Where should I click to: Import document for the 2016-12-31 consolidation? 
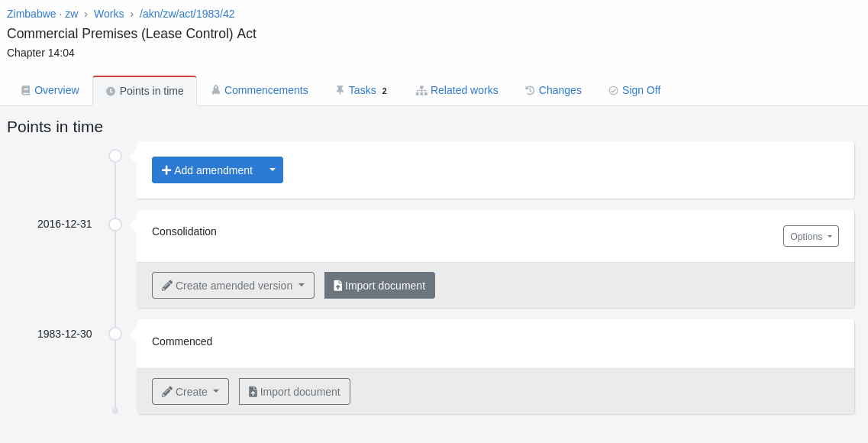click(379, 286)
